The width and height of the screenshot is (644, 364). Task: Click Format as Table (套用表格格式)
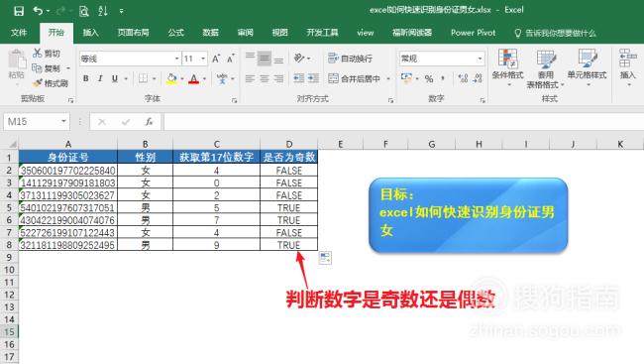(x=546, y=68)
